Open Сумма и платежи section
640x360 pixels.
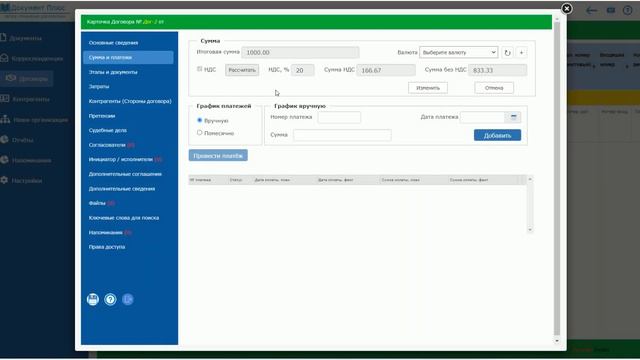(x=128, y=58)
